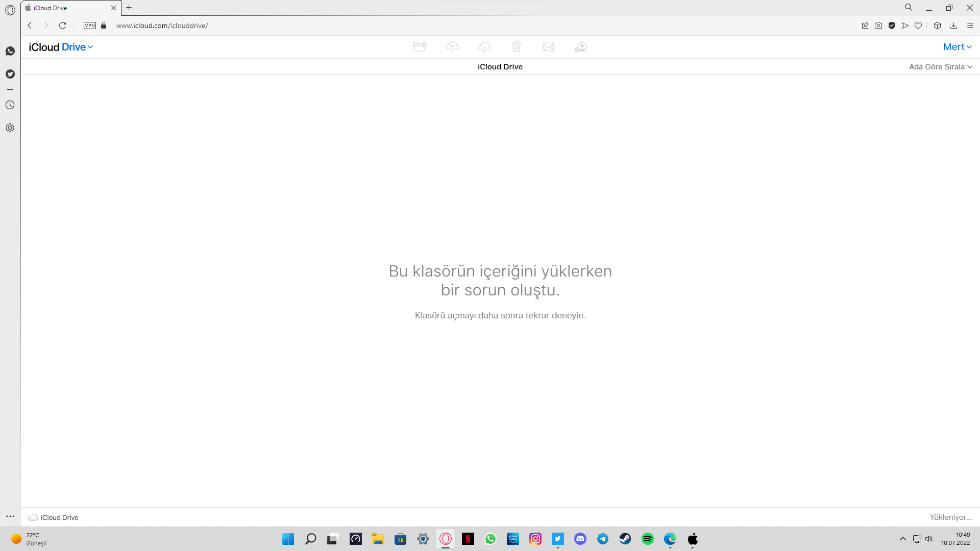Open Opera history clock icon
980x551 pixels.
point(10,105)
